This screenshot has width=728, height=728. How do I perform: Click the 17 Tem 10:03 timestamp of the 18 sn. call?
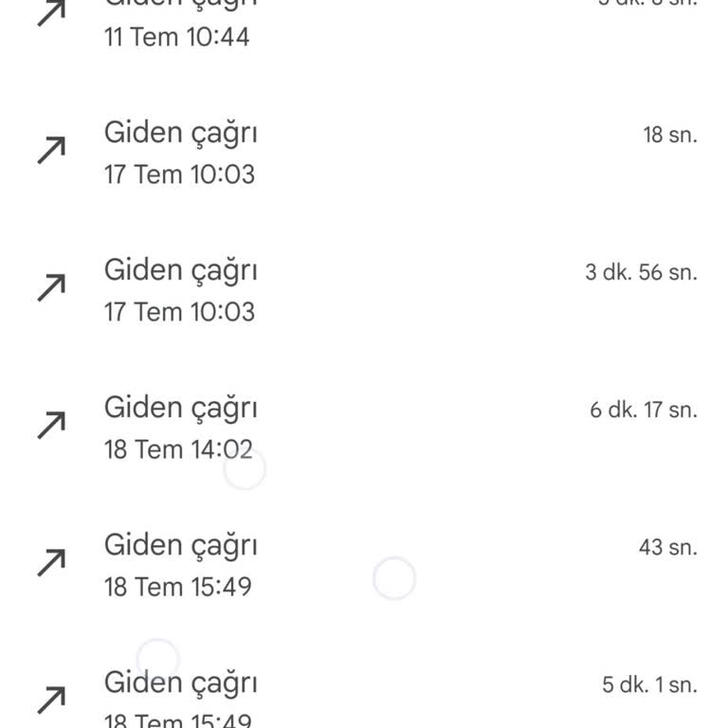click(179, 174)
